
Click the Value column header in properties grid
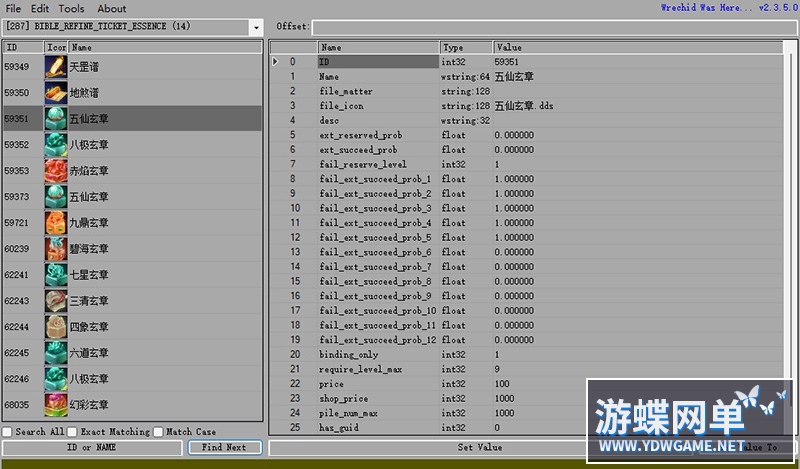tap(638, 47)
